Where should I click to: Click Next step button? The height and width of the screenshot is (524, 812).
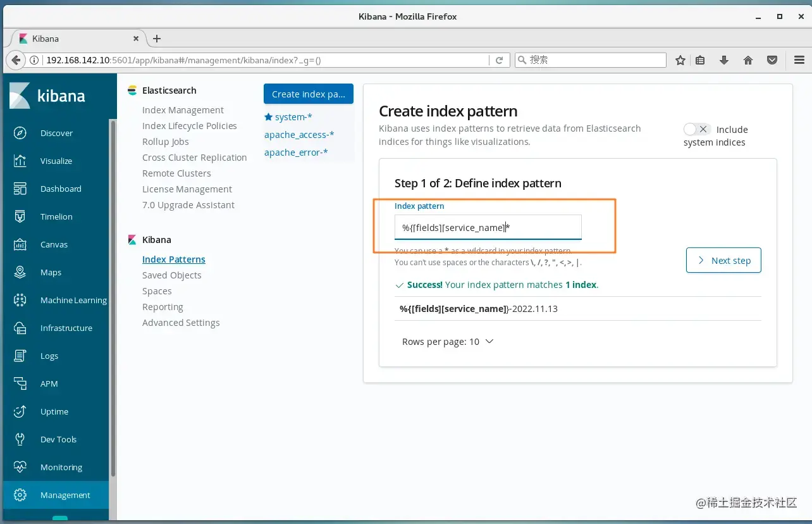click(x=723, y=260)
